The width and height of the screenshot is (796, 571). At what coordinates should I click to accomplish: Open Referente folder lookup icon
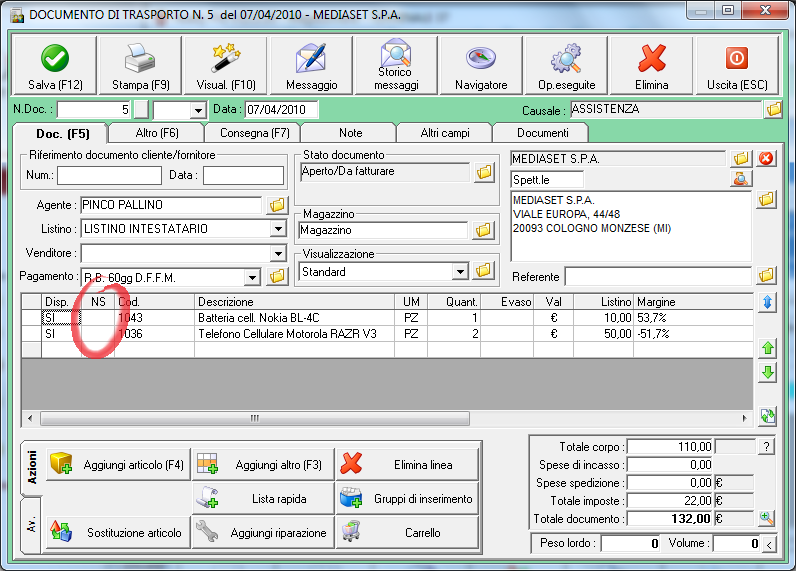pyautogui.click(x=766, y=276)
